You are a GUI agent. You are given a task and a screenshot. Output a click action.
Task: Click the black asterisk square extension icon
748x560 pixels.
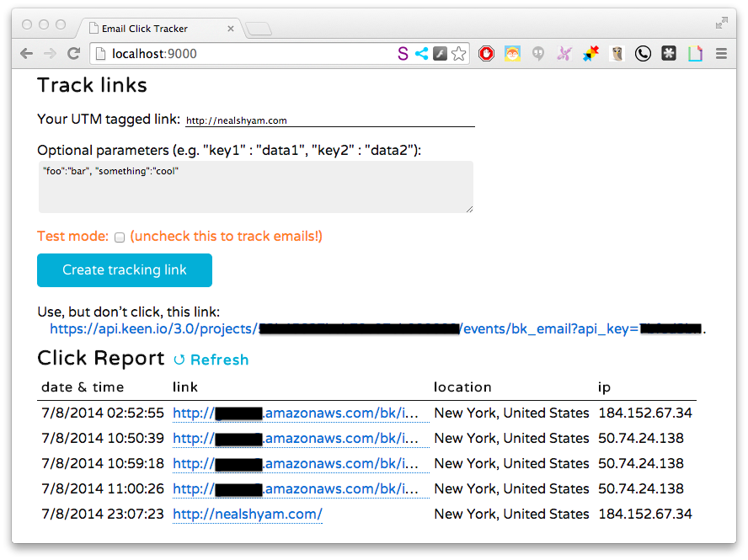(668, 53)
